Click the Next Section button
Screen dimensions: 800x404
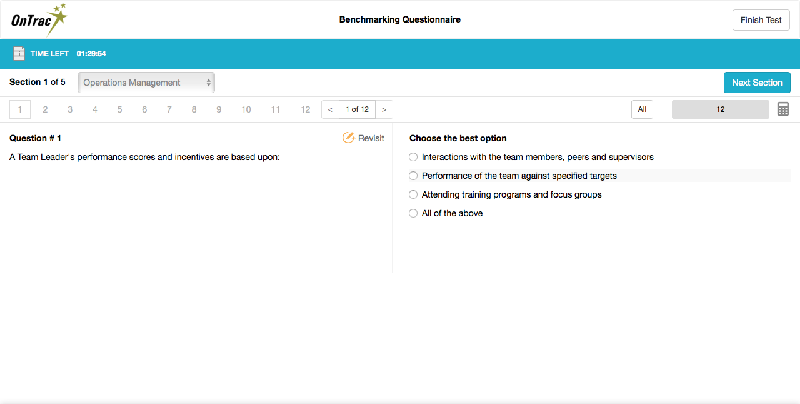pos(757,82)
